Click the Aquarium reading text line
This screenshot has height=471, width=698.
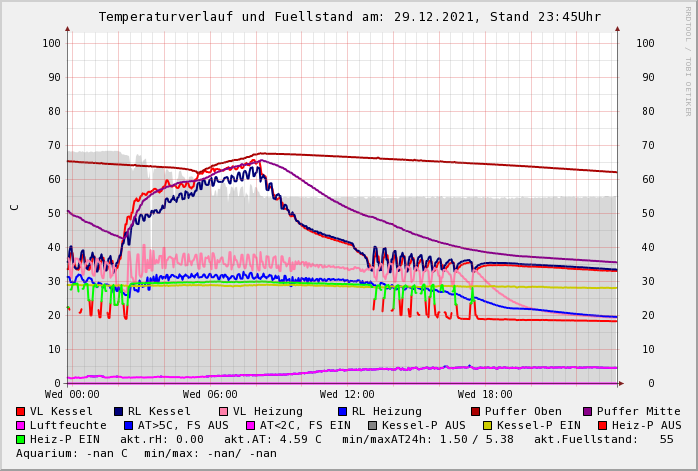click(x=146, y=453)
